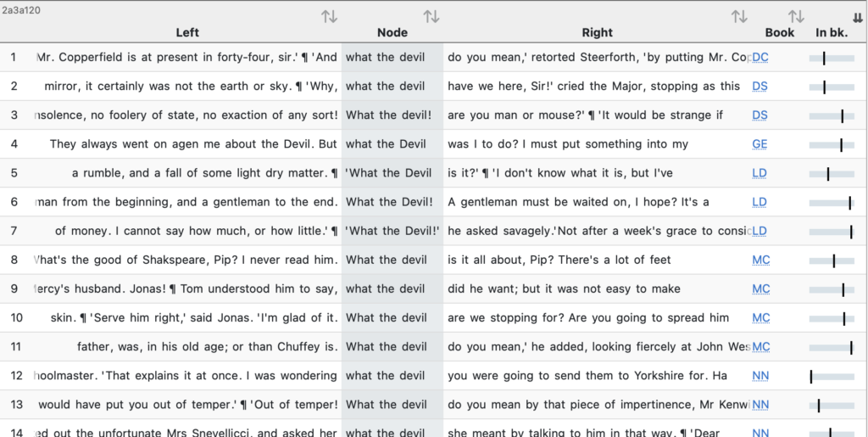Screen dimensions: 868x437
Task: Open the MC book link in row 8
Action: tap(760, 260)
